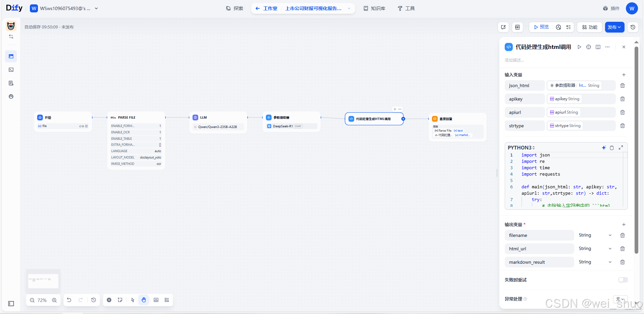Viewport: 644px width, 314px height.
Task: Click the export image icon
Action: (156, 300)
